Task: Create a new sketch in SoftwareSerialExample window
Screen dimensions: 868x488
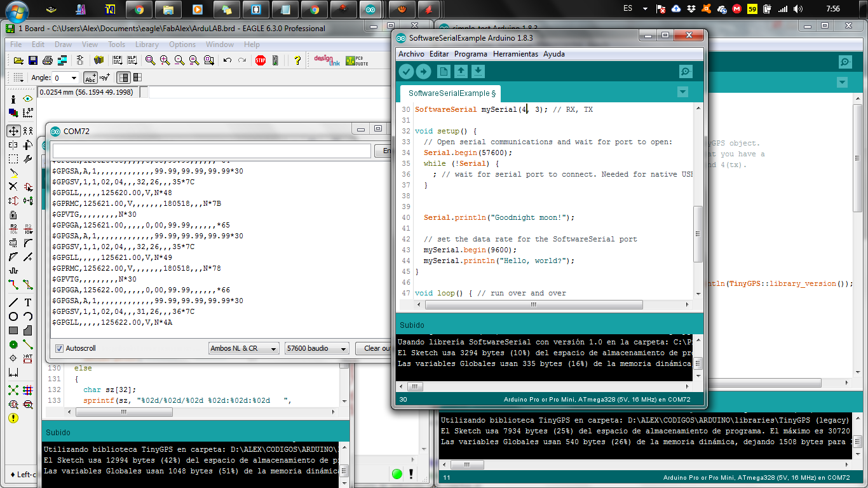Action: (444, 72)
